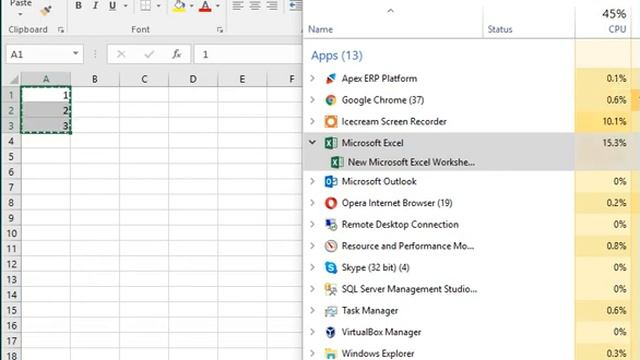Apply red font color
Image resolution: width=640 pixels, height=360 pixels.
tap(205, 6)
